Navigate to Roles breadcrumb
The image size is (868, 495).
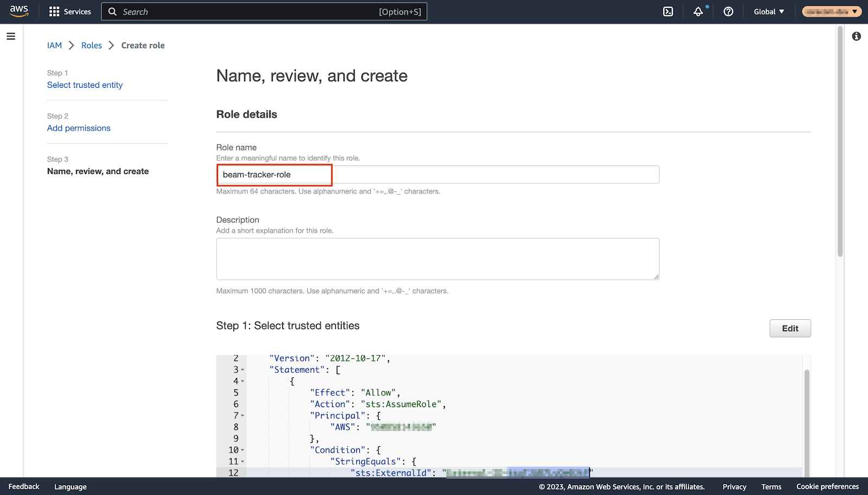click(91, 46)
